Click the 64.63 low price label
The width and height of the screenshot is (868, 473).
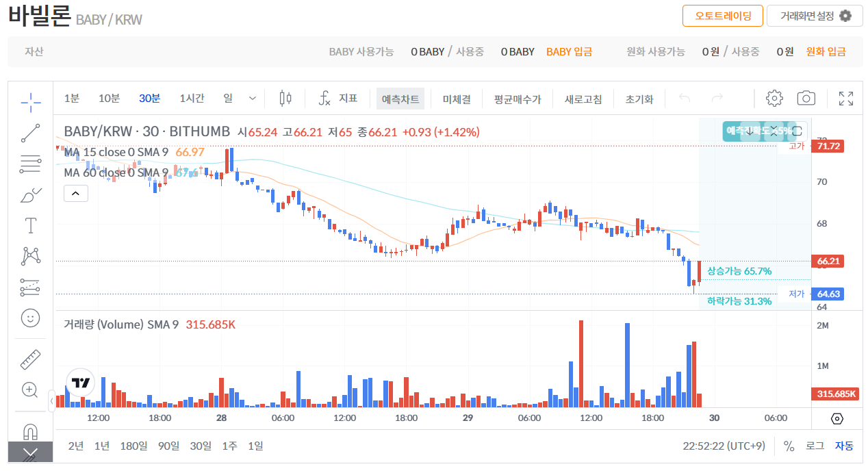827,294
